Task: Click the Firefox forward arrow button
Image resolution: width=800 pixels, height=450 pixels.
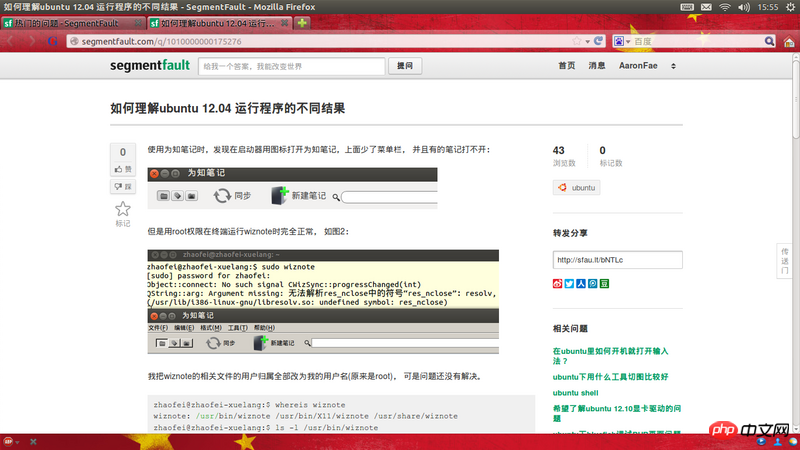Action: [x=32, y=41]
